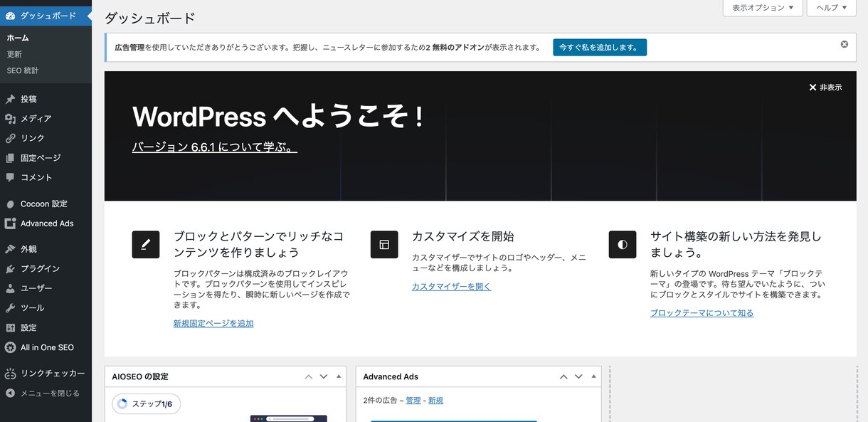The image size is (868, 422).
Task: Click the wrench icon beside ツール
Action: point(10,308)
